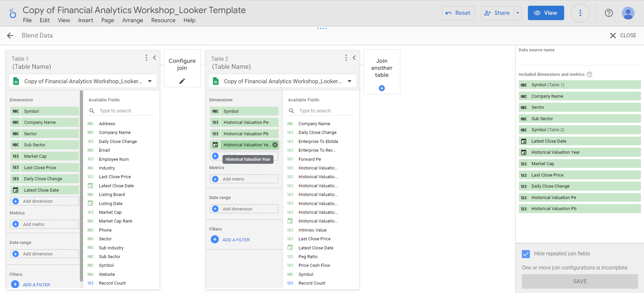The height and width of the screenshot is (293, 644).
Task: Select Price Cash Flow in Table 2 available fields
Action: [314, 265]
